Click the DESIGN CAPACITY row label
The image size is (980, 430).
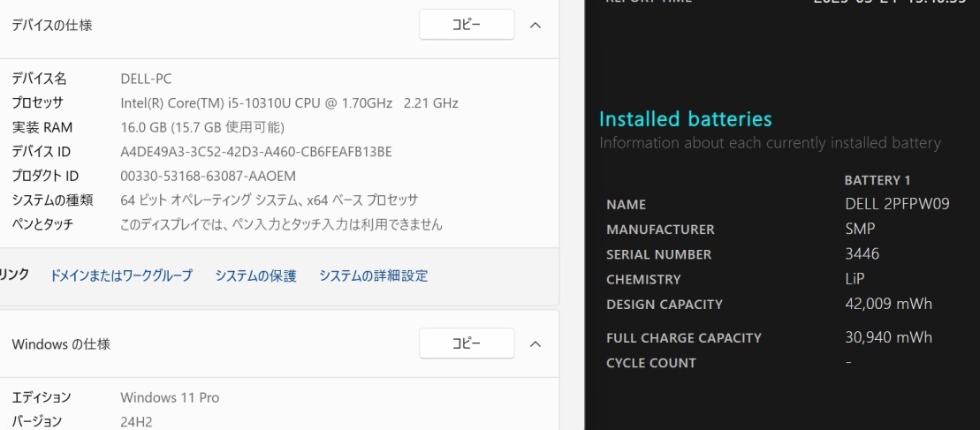point(665,305)
